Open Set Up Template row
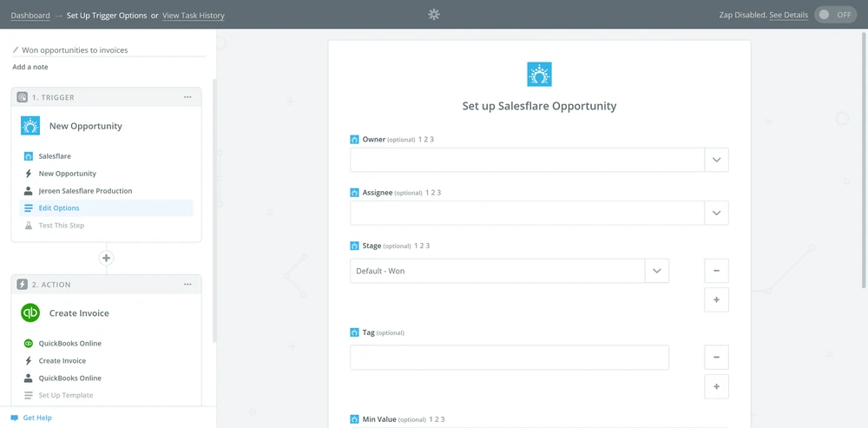The height and width of the screenshot is (428, 868). click(x=106, y=395)
